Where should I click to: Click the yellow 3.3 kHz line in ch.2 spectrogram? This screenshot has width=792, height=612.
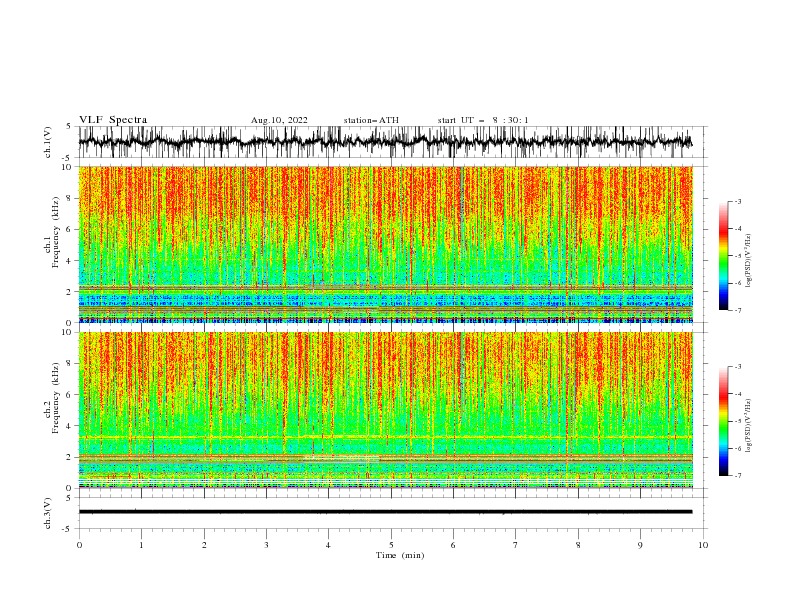point(385,437)
